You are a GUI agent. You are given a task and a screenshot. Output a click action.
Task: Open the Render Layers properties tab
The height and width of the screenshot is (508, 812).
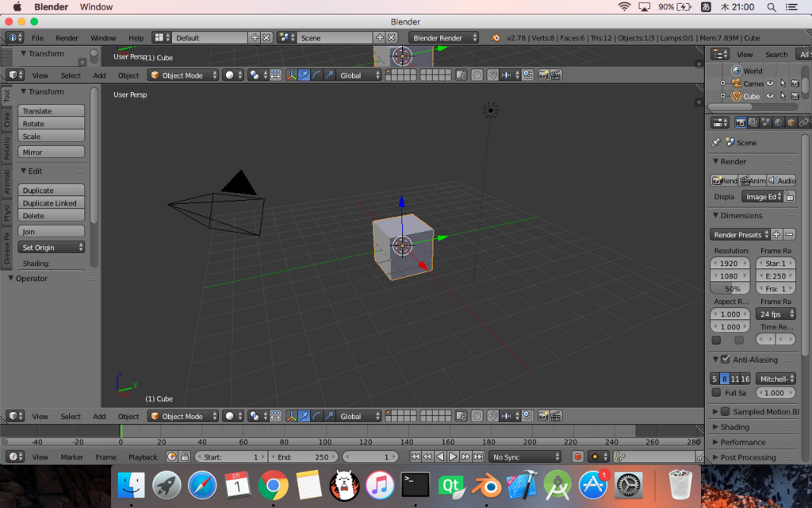[753, 123]
